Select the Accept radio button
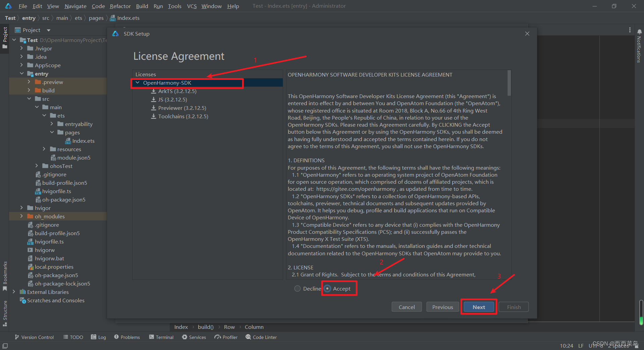This screenshot has width=644, height=350. (327, 289)
